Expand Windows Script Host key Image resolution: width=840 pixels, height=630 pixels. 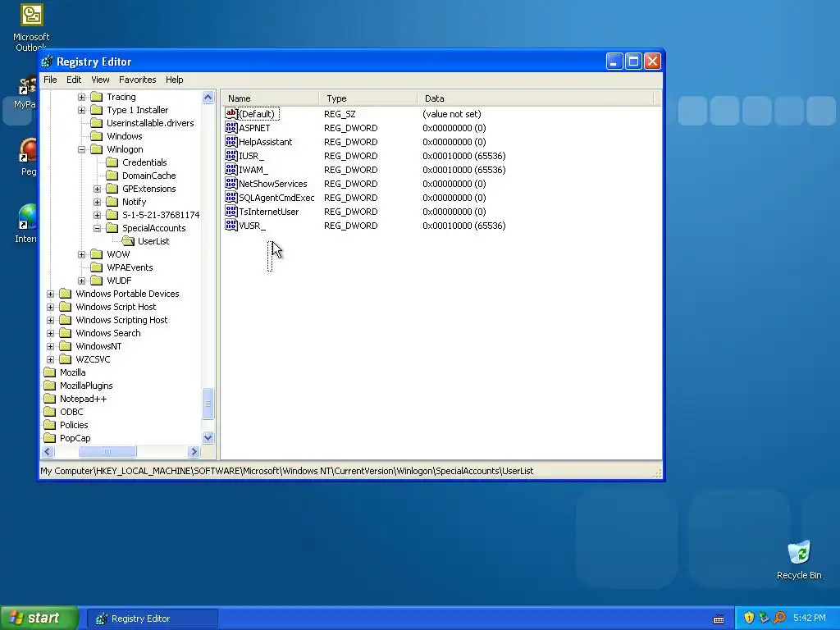(50, 307)
